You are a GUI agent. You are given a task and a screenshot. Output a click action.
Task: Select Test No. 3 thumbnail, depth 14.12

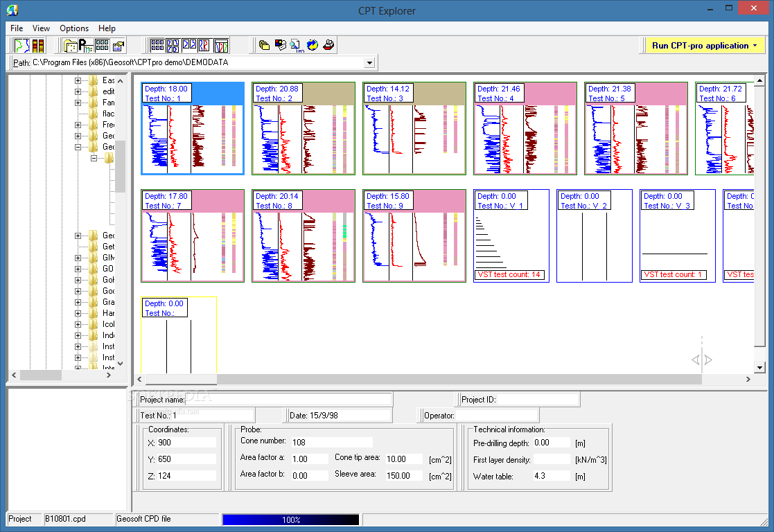[x=414, y=128]
